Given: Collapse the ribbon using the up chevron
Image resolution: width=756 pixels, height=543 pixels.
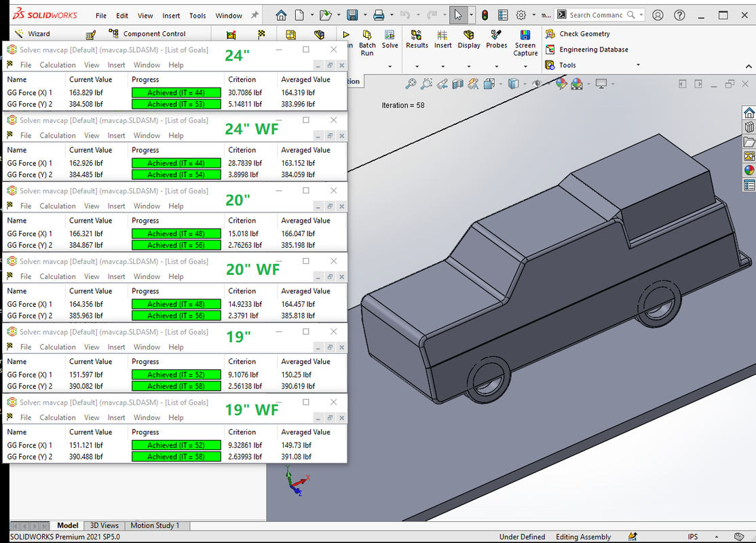Looking at the screenshot, I should [x=749, y=66].
